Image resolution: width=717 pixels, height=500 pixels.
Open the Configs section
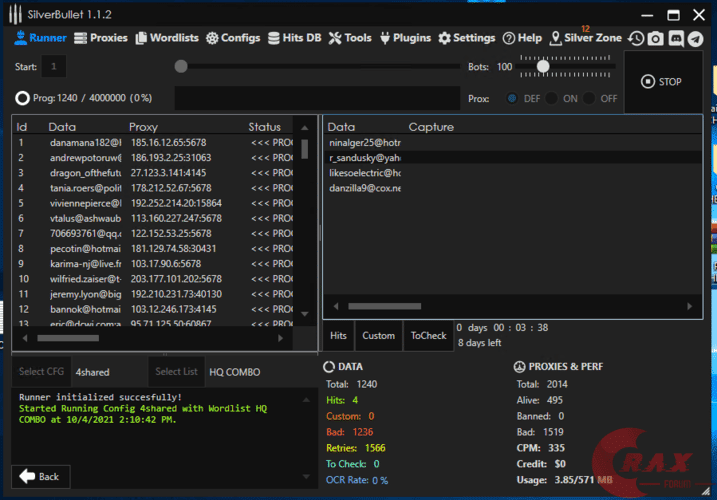[233, 38]
